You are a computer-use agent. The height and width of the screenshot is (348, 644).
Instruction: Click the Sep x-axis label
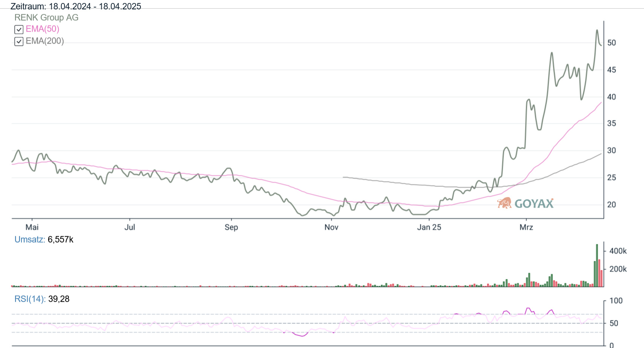pos(231,227)
